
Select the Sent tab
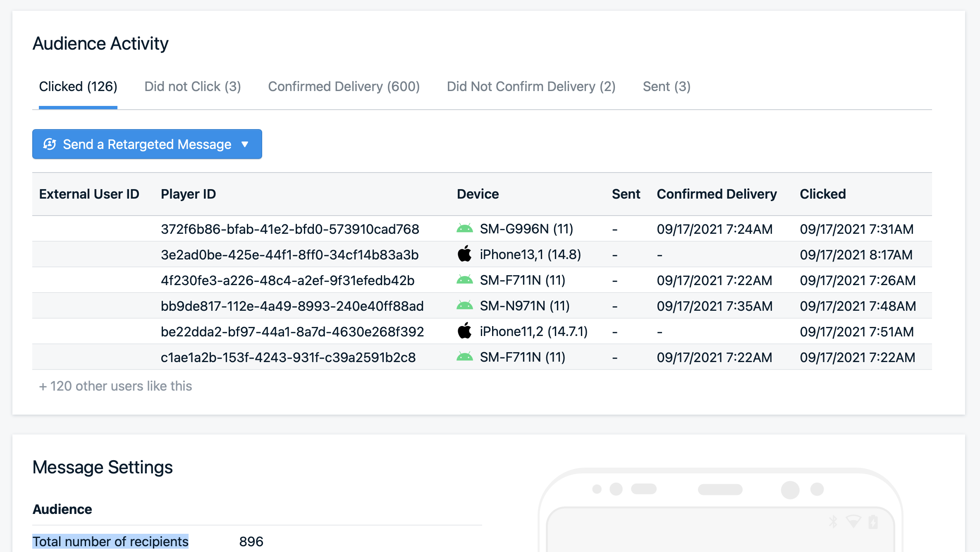point(666,86)
